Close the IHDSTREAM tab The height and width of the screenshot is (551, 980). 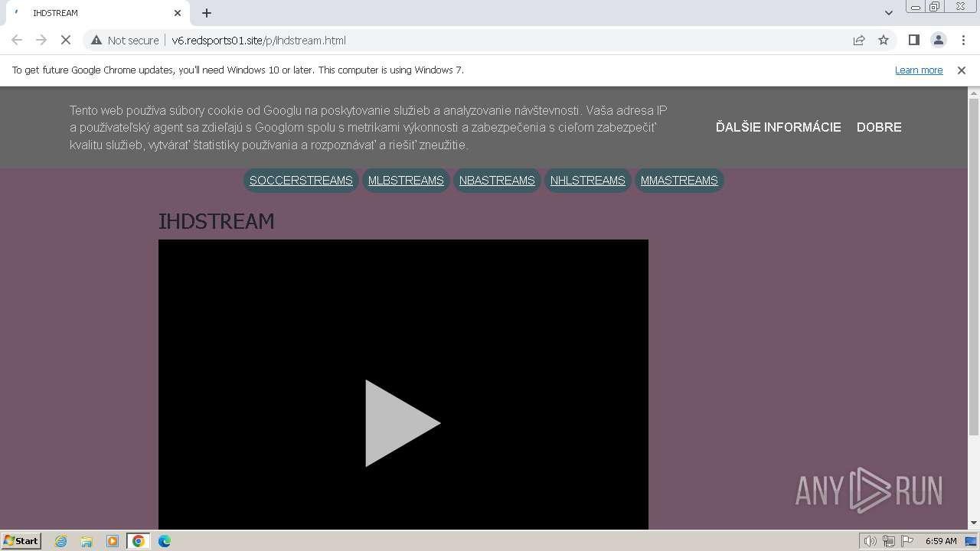(178, 13)
